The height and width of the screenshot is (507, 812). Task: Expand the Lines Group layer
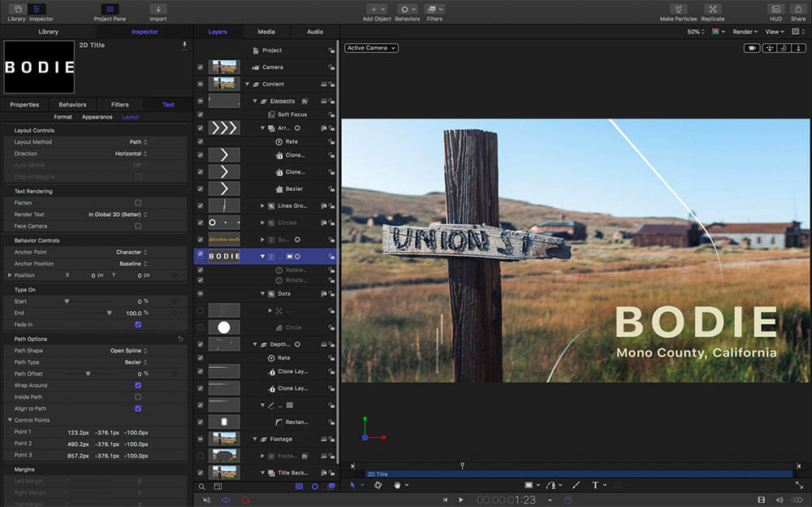click(262, 206)
